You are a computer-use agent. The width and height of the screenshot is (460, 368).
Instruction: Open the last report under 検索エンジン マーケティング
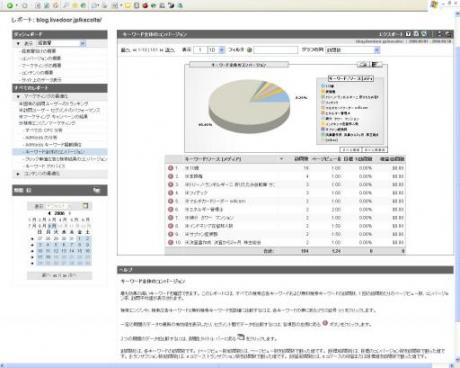[45, 166]
